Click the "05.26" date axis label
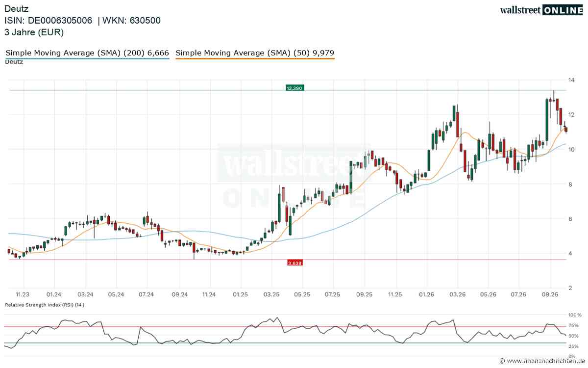Viewport: 588px width, 368px height. [x=488, y=294]
